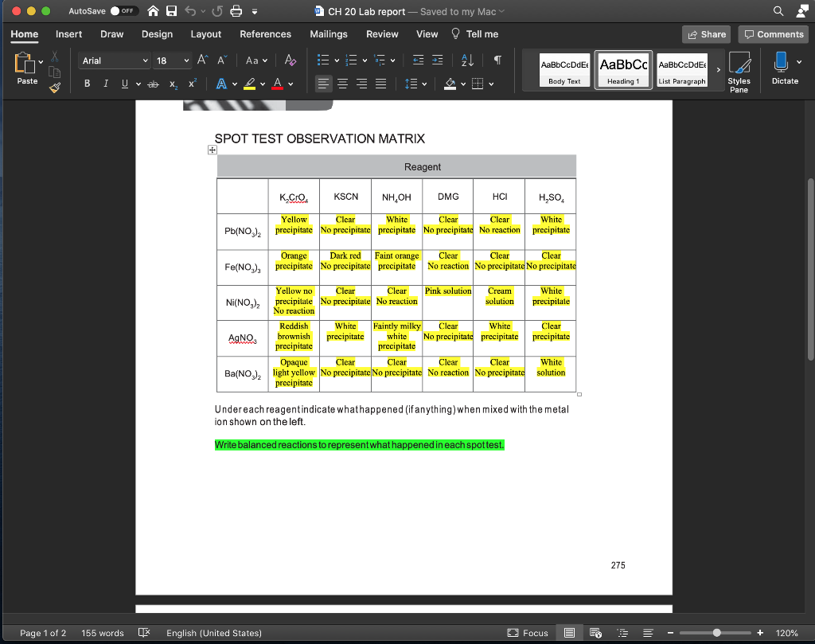Align text to the right
This screenshot has height=644, width=815.
[x=362, y=84]
